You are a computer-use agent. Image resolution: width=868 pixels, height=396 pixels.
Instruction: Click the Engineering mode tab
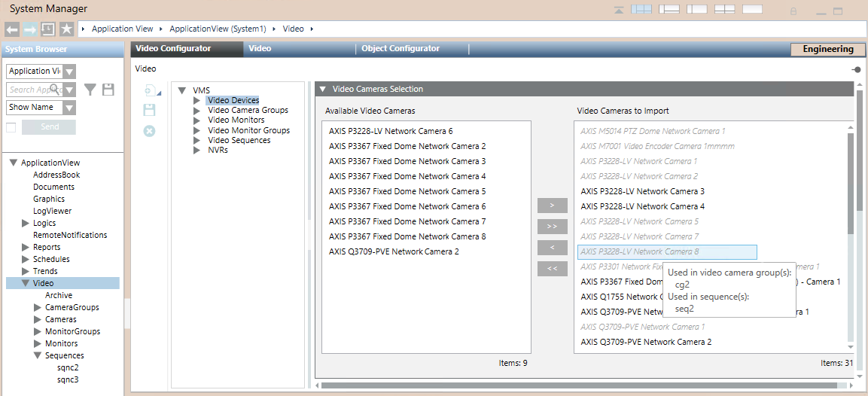click(x=827, y=49)
